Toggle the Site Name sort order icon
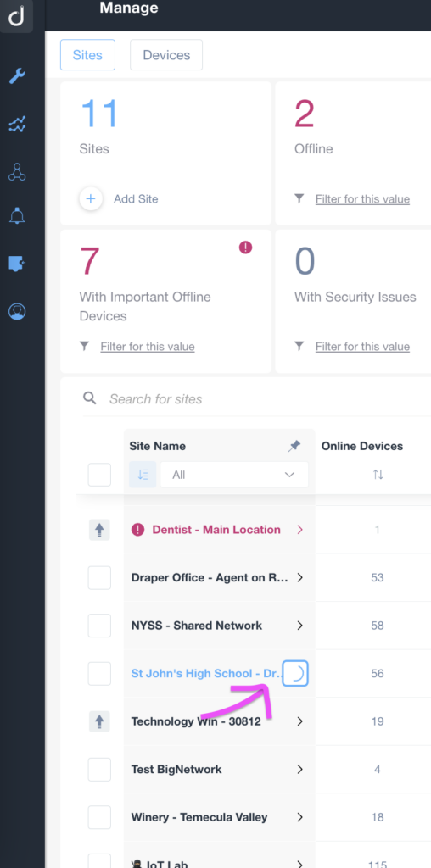This screenshot has width=431, height=868. point(143,475)
